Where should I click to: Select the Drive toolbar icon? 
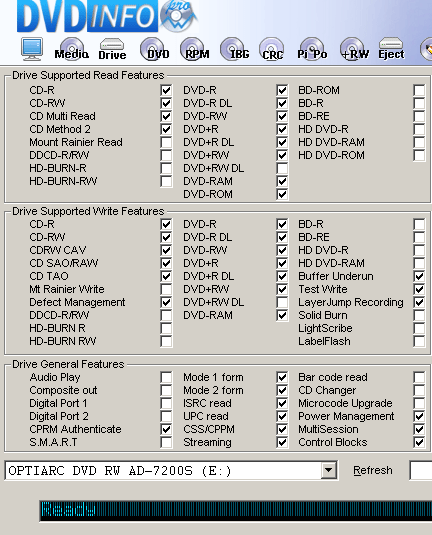(112, 49)
